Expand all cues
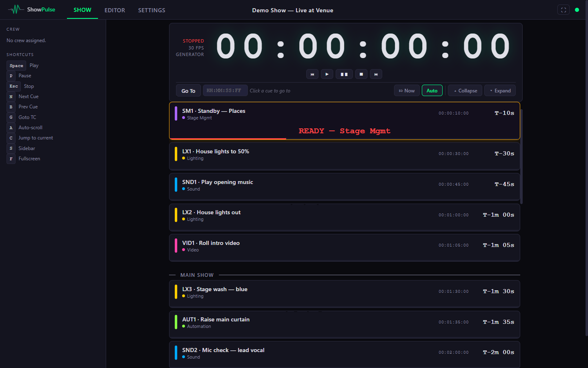Screen dimensions: 588x368 click(500, 90)
